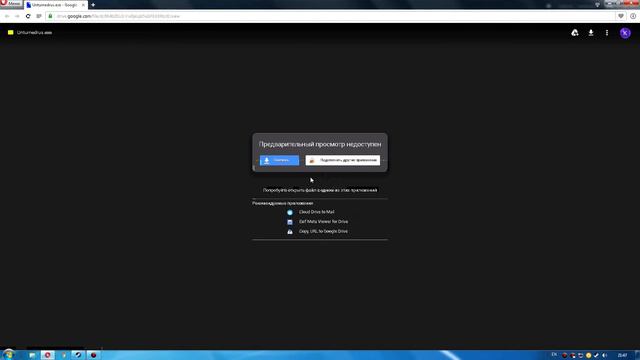Open a new browser tab
The image size is (640, 360).
coord(93,5)
